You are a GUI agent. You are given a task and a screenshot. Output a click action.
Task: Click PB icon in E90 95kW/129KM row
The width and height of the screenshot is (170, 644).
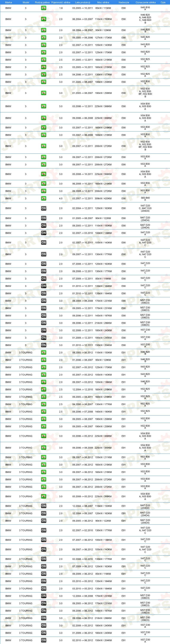pyautogui.click(x=43, y=30)
